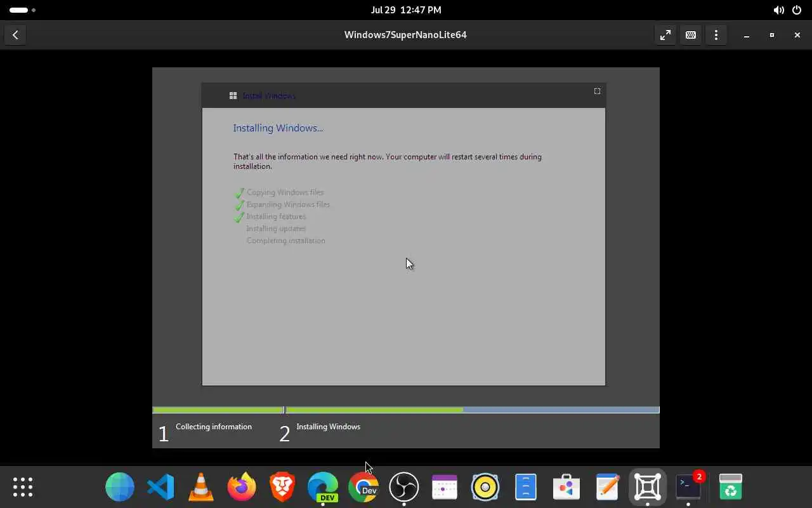Open the volume indicator in top bar

(x=778, y=10)
